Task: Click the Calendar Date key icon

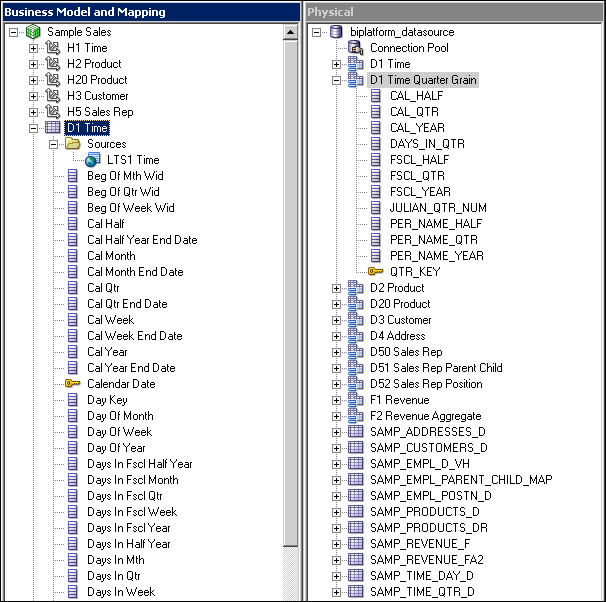Action: [73, 384]
